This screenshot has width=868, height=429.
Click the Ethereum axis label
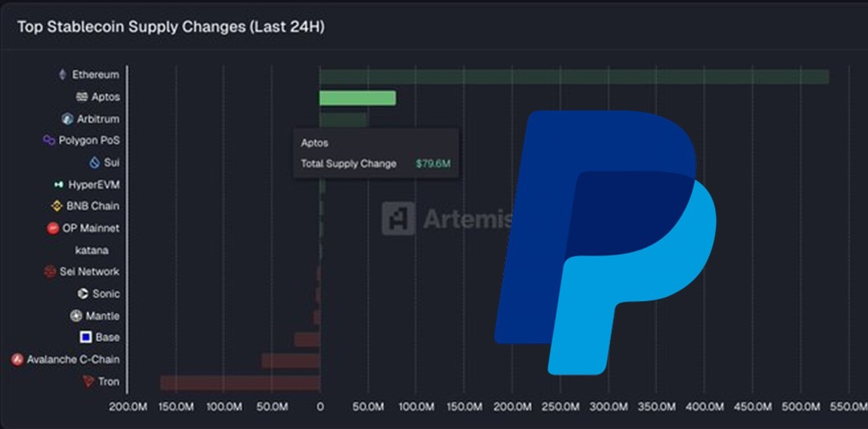(x=95, y=74)
